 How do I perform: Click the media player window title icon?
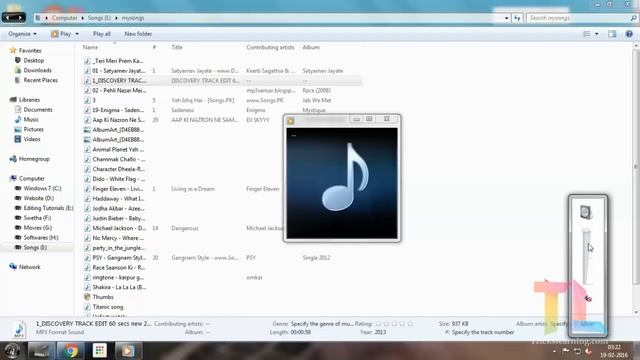click(x=291, y=121)
